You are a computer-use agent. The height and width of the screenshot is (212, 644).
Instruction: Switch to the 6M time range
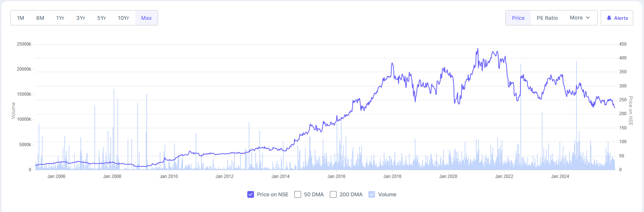click(40, 18)
